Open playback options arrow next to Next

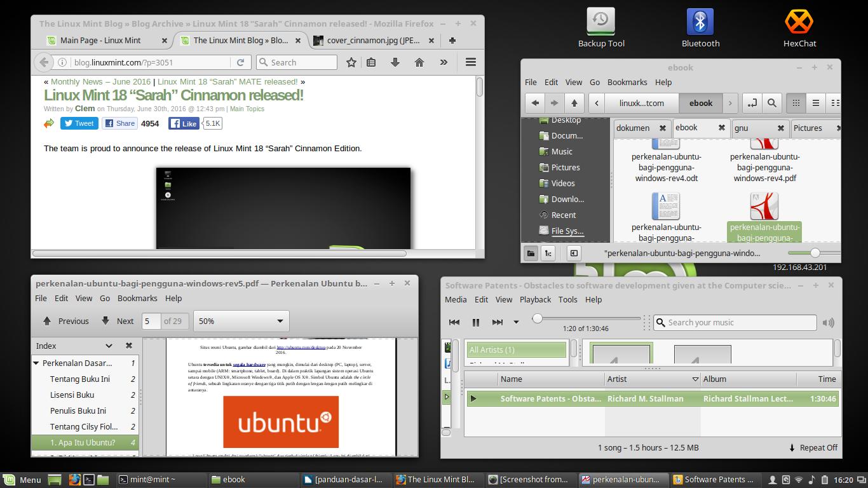(x=516, y=322)
